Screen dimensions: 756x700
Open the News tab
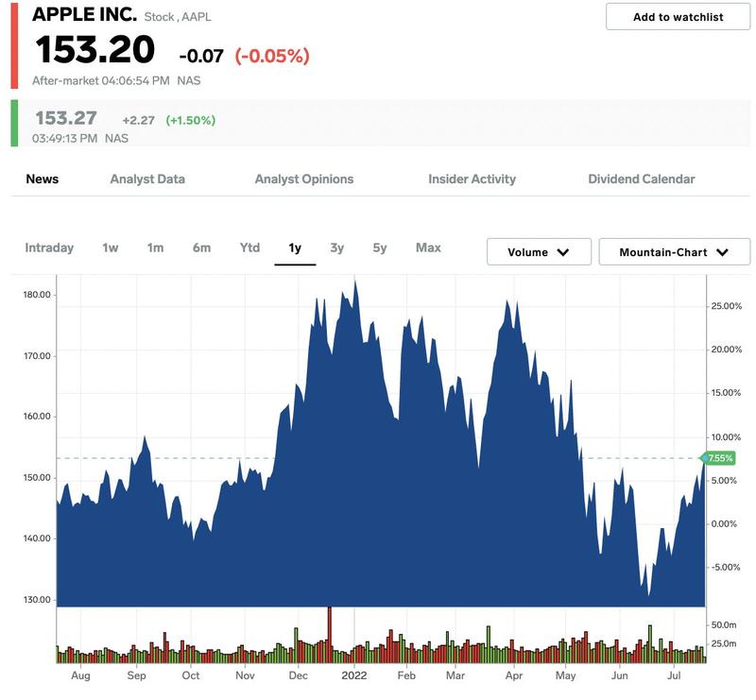click(x=42, y=179)
